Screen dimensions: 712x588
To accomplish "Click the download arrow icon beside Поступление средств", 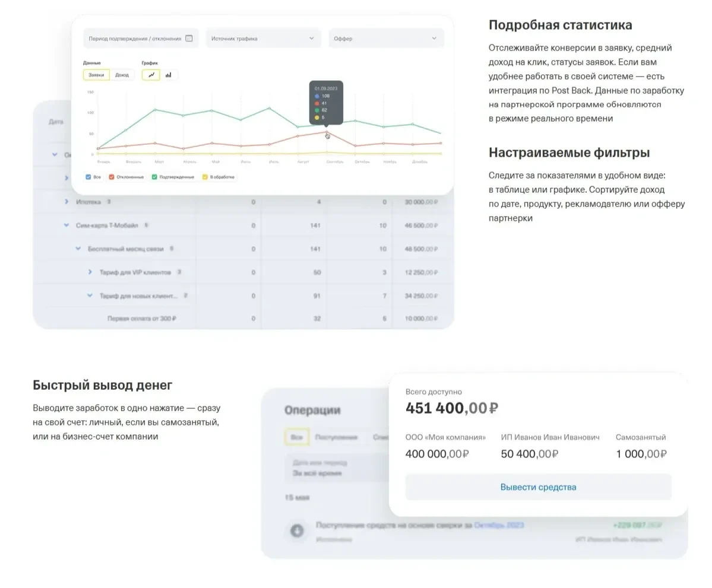I will coord(297,530).
